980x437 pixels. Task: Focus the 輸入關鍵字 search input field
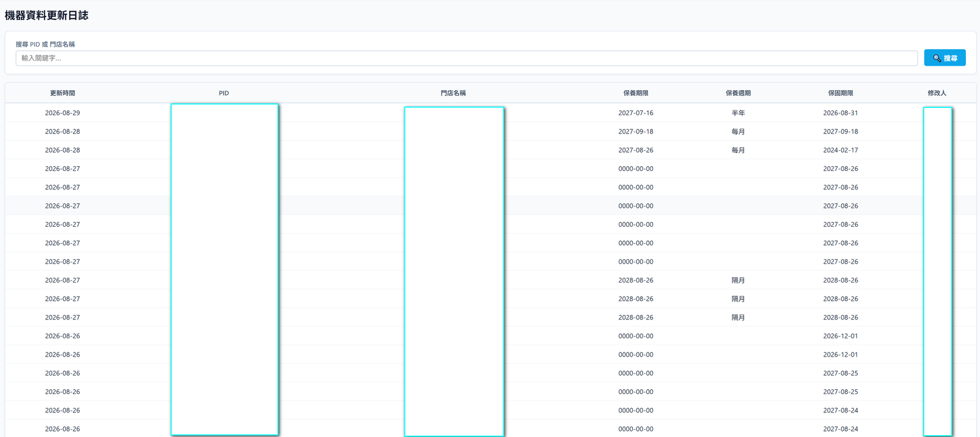click(x=466, y=58)
